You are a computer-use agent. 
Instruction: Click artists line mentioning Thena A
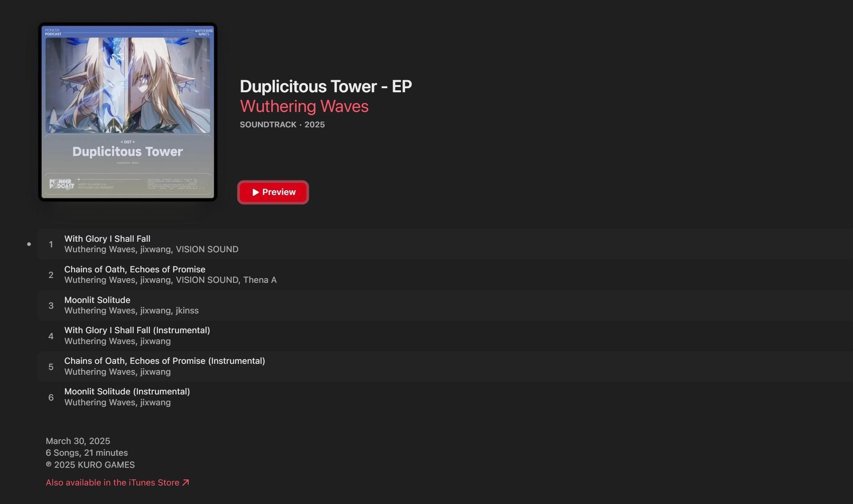pyautogui.click(x=171, y=280)
